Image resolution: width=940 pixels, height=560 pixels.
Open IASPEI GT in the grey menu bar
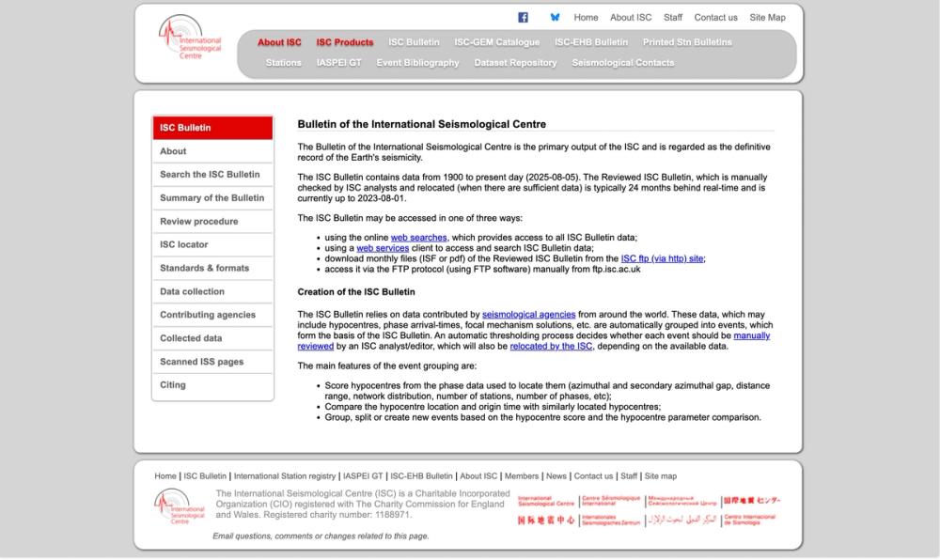coord(338,62)
